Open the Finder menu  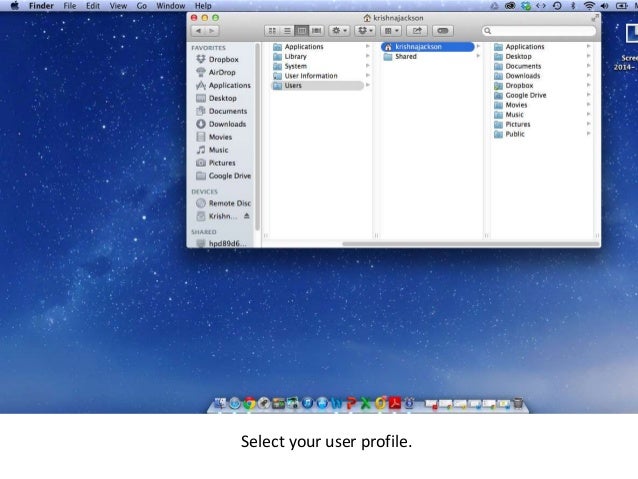(x=41, y=6)
